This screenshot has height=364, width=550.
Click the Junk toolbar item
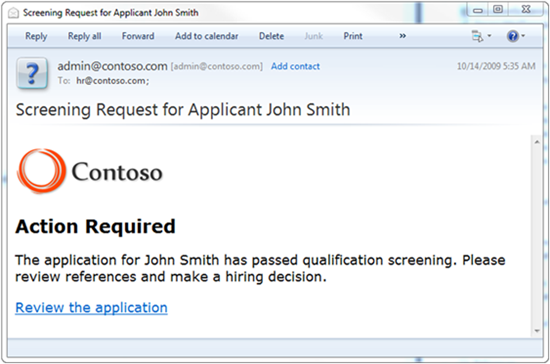[x=314, y=36]
